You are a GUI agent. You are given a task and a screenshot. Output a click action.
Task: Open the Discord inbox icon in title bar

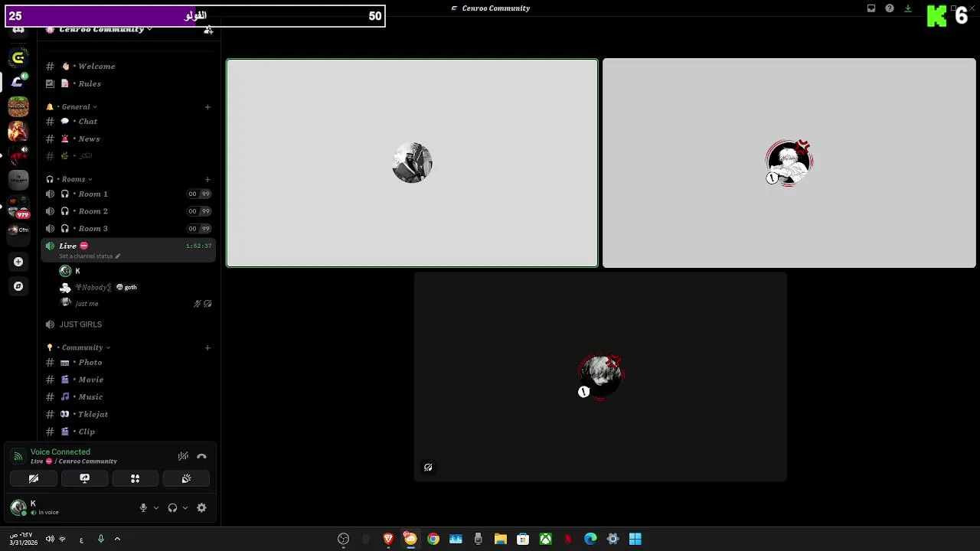coord(871,8)
